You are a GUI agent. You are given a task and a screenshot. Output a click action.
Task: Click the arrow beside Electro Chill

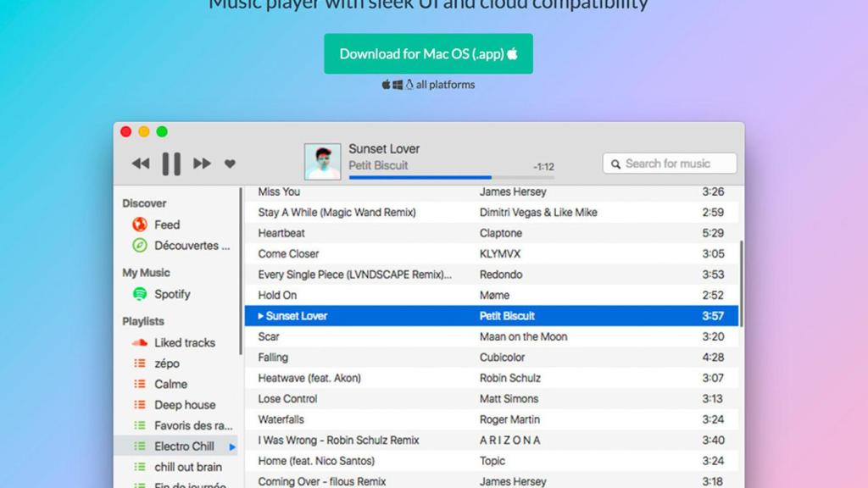[233, 446]
